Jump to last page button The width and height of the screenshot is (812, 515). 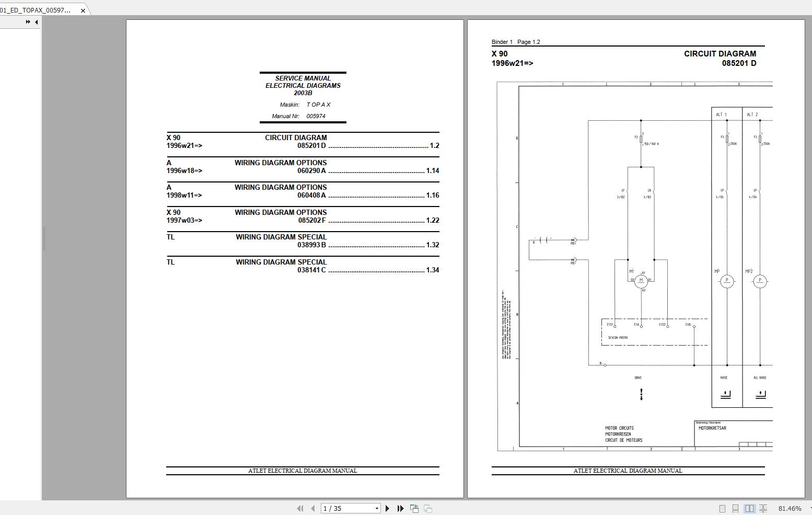pyautogui.click(x=400, y=508)
